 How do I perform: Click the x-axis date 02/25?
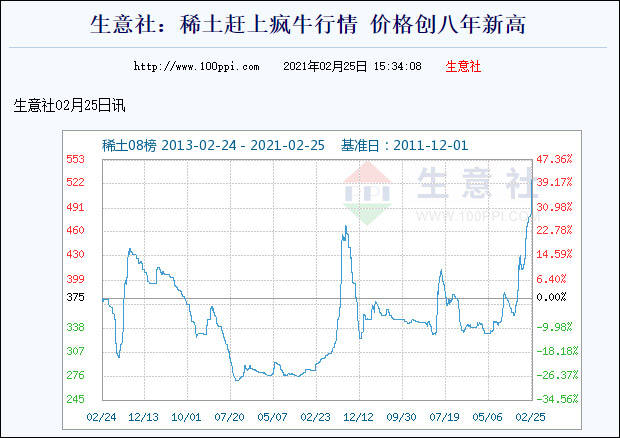click(530, 417)
